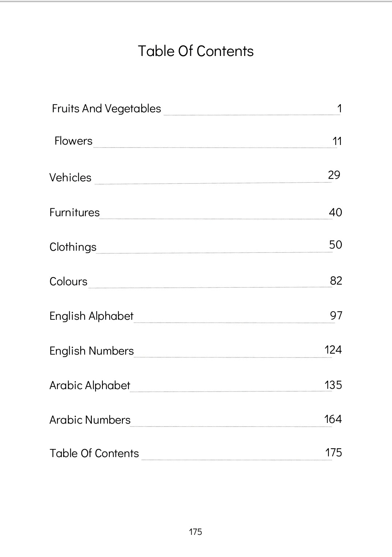Select the Arabic Alphabet entry
This screenshot has width=392, height=557.
90,386
